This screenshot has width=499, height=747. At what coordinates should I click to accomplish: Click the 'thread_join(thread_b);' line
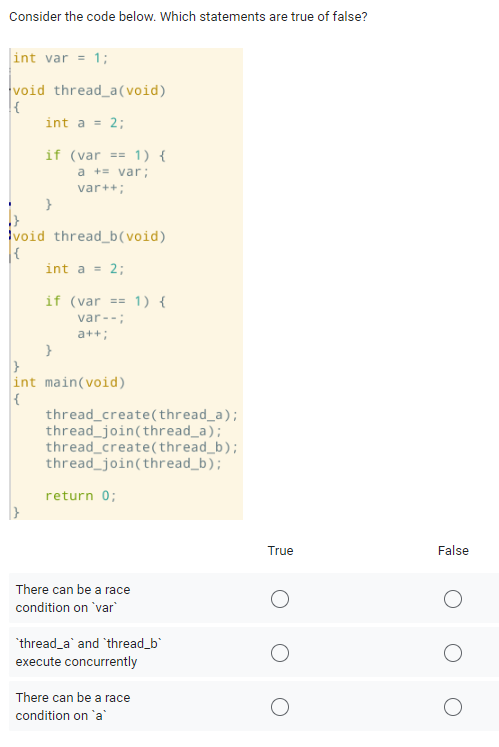click(133, 464)
